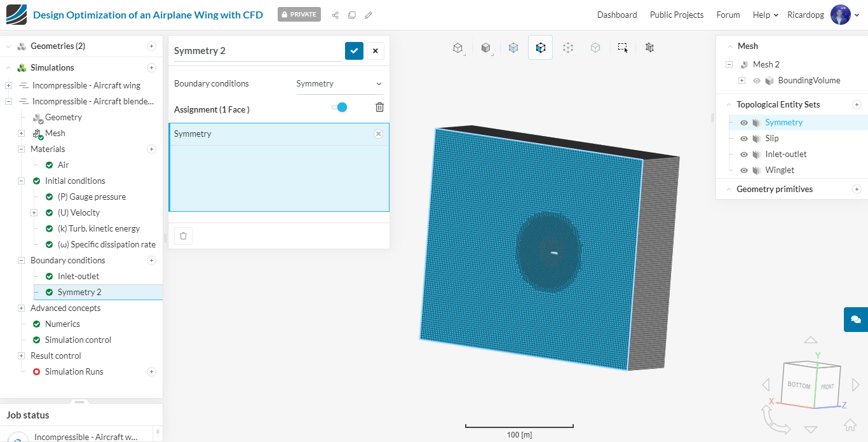The image size is (868, 442).
Task: Click the edit project title pencil
Action: coord(369,15)
